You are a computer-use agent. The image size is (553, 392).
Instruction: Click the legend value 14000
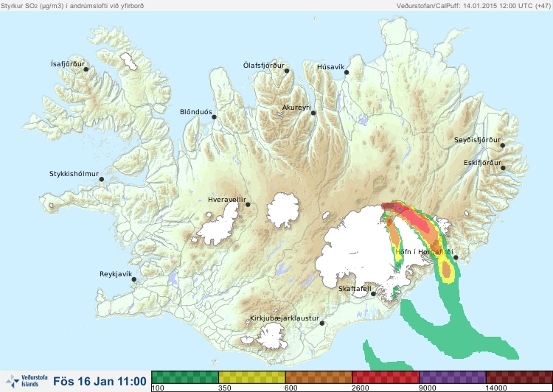pyautogui.click(x=496, y=388)
